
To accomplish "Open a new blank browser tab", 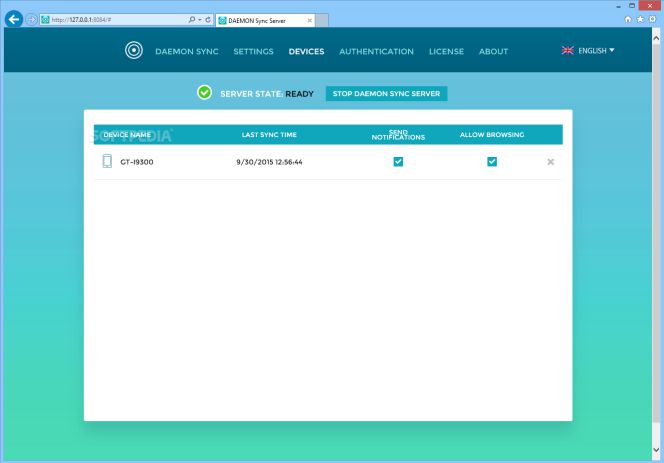I will click(x=322, y=20).
